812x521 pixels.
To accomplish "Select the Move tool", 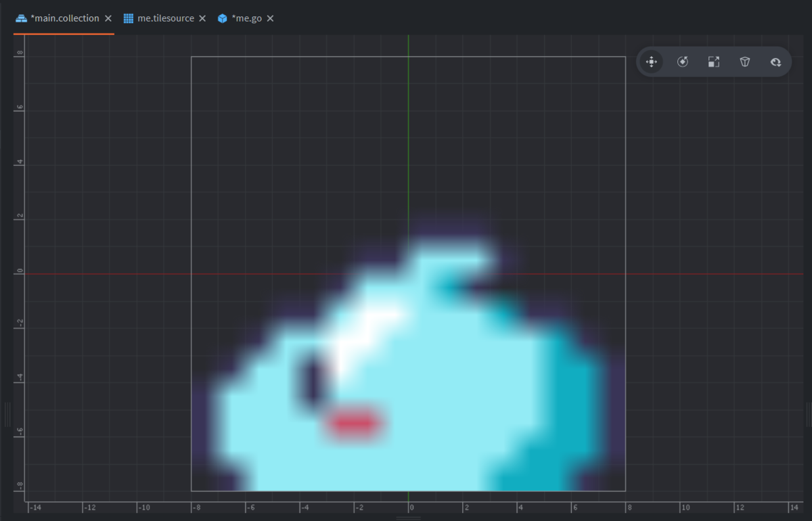I will (x=652, y=62).
